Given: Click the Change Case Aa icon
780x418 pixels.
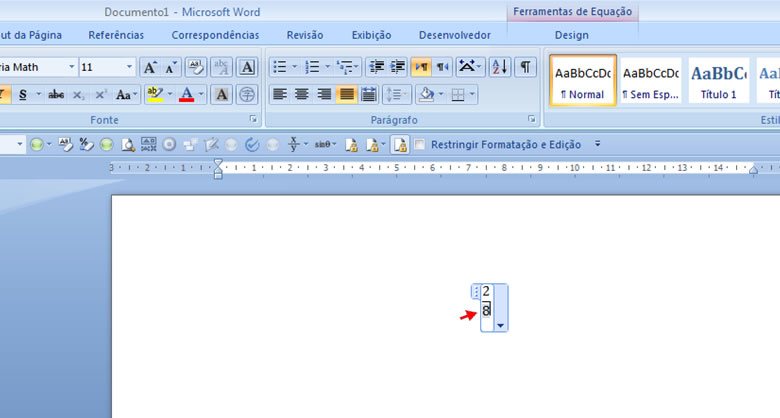Looking at the screenshot, I should point(123,95).
